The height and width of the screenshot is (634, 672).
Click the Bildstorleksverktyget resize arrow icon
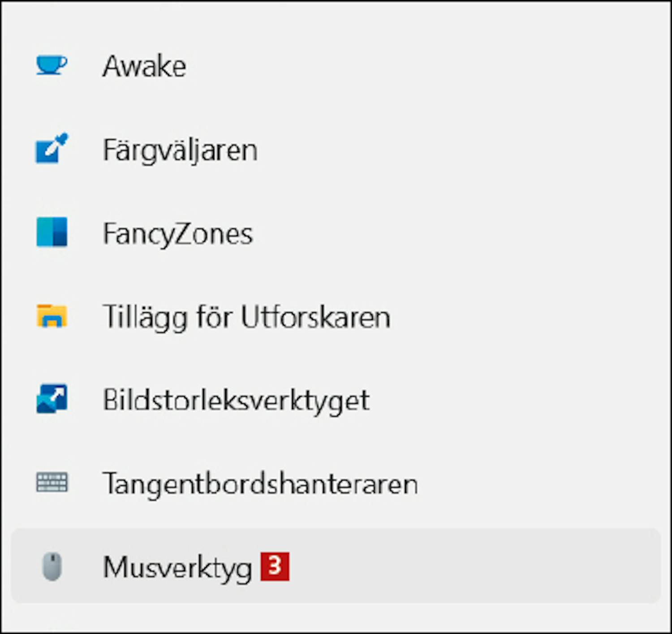pos(52,399)
